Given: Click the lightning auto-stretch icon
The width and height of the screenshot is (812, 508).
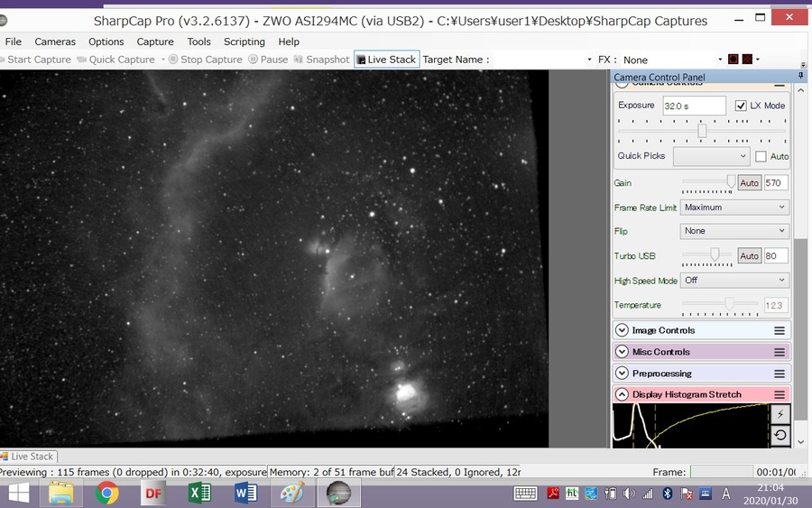Looking at the screenshot, I should click(780, 414).
